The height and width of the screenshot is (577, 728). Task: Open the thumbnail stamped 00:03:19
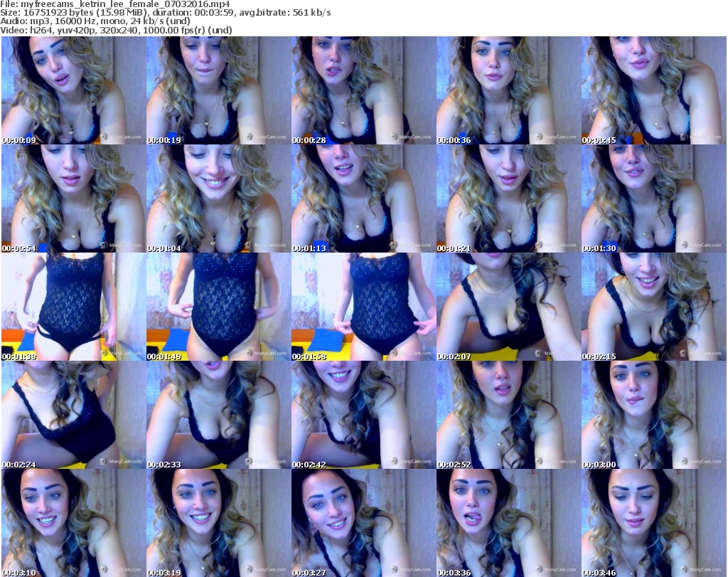(218, 523)
